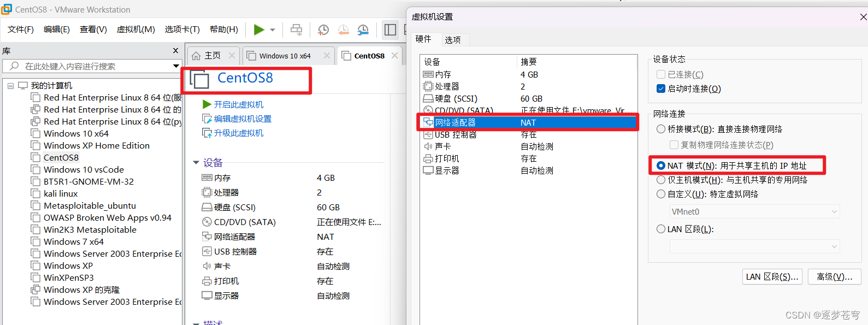Select NAT 模式(N) radio button

661,166
